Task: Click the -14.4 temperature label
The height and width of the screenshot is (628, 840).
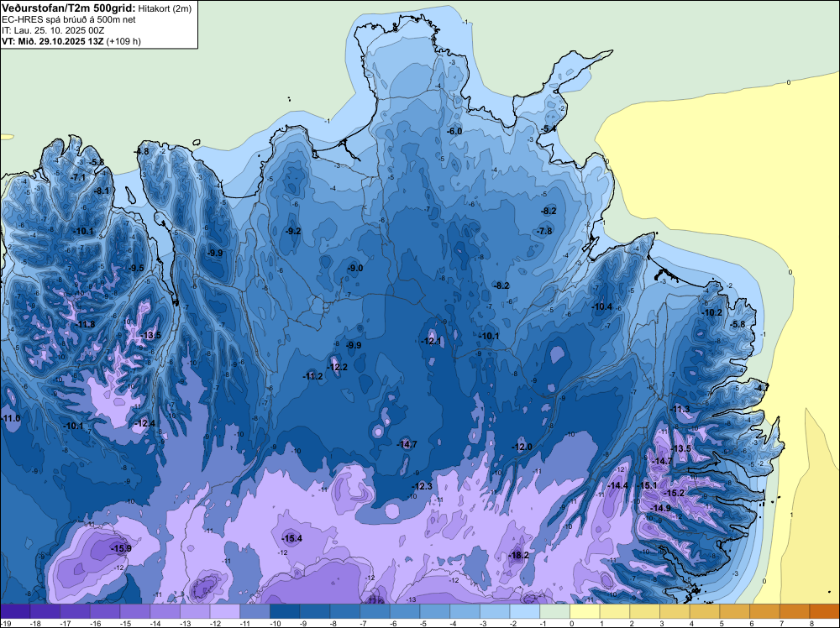Action: 617,485
